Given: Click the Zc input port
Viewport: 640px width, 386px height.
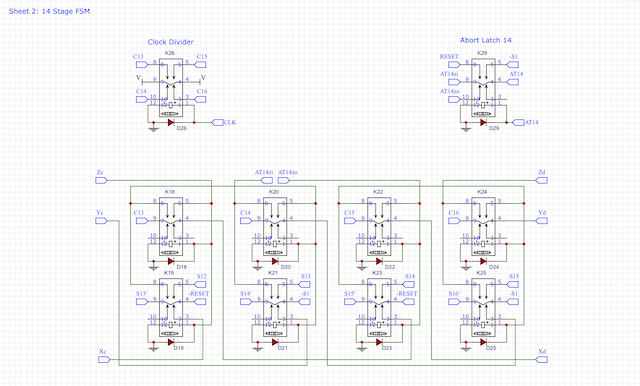Looking at the screenshot, I should pyautogui.click(x=101, y=180).
